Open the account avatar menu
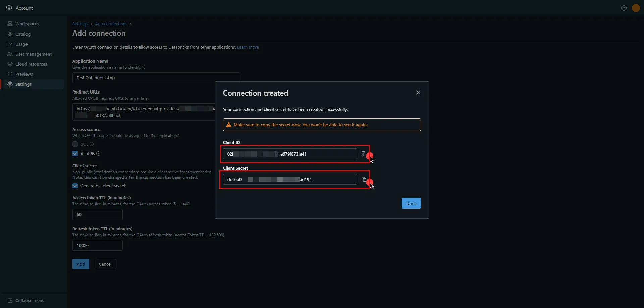Screen dimensions: 644x308 point(636,8)
